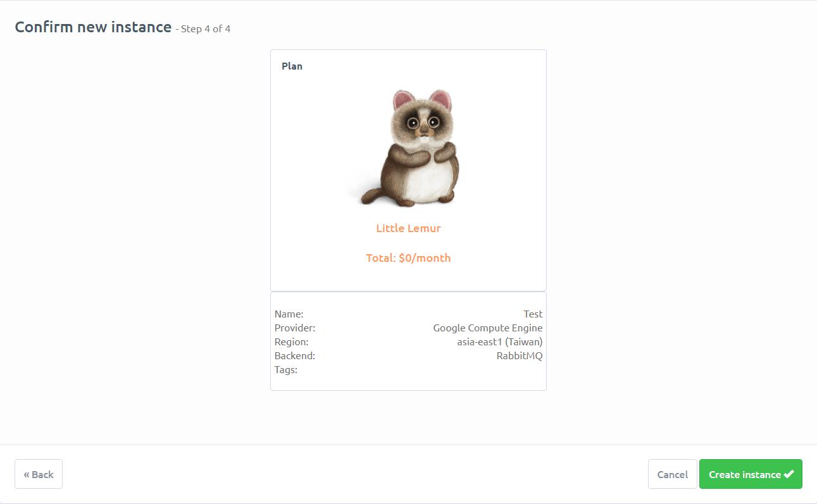
Task: Click the Plan card heading
Action: (292, 66)
